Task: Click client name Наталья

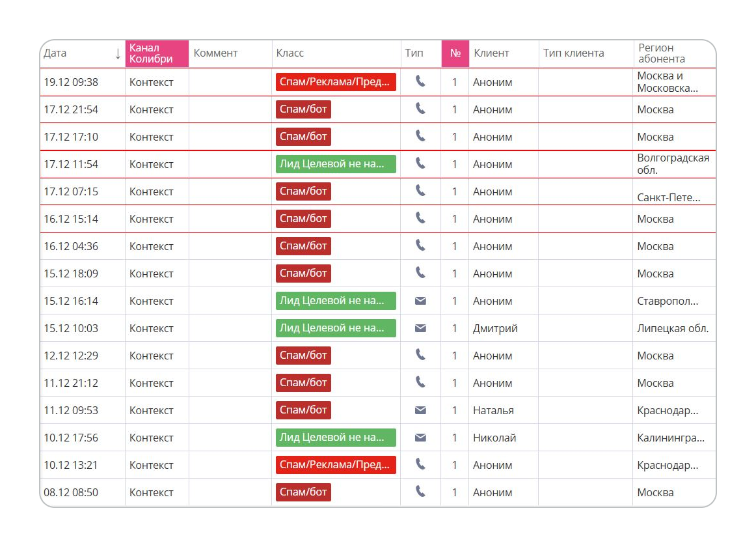Action: [493, 410]
